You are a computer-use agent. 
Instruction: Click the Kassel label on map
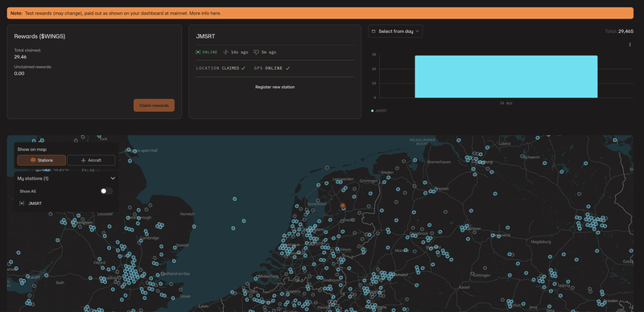point(464,287)
